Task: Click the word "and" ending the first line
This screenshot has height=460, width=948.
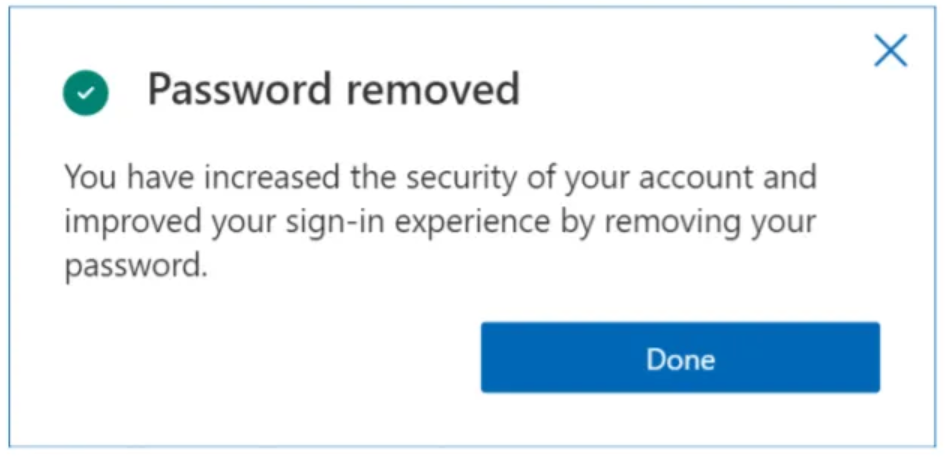Action: click(x=790, y=178)
